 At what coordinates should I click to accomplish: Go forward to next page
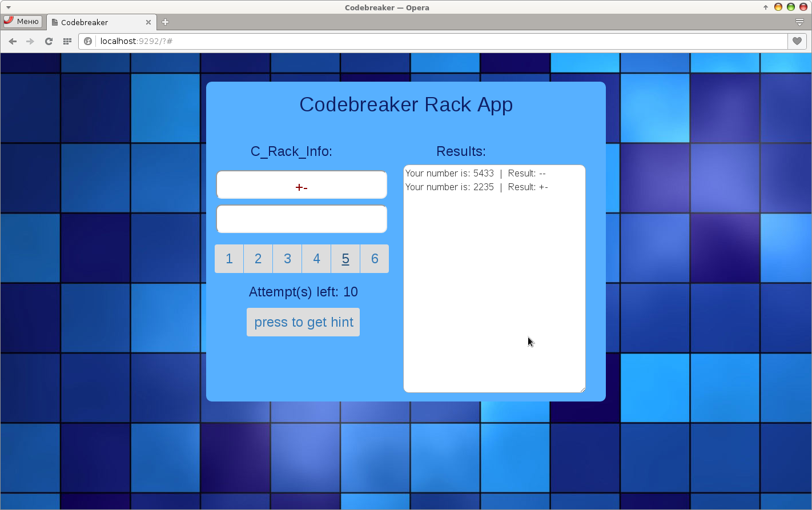pyautogui.click(x=30, y=41)
